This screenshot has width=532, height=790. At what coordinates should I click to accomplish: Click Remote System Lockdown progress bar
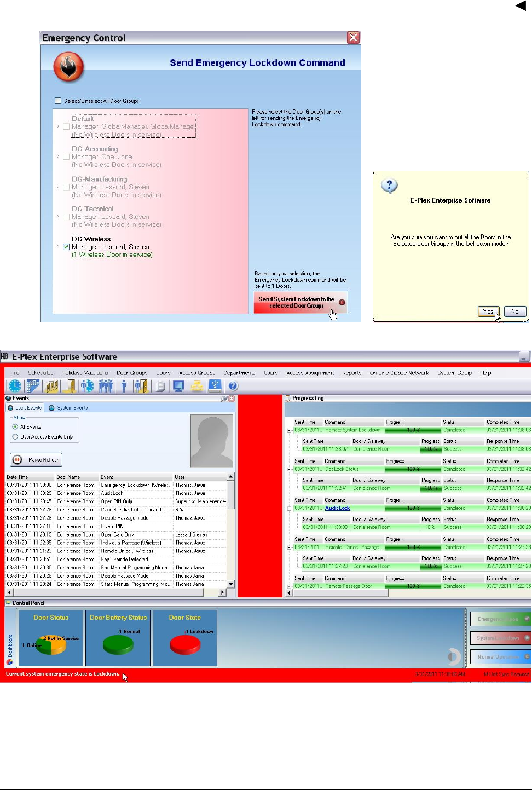click(x=413, y=430)
